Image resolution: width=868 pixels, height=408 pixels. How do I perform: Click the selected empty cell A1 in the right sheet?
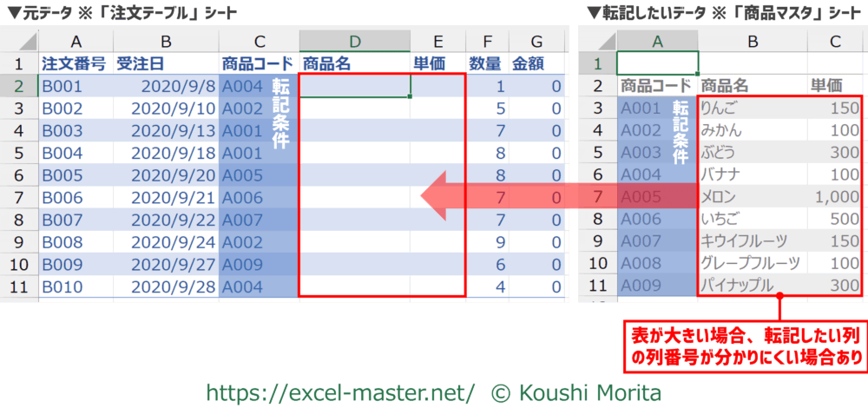tap(657, 63)
